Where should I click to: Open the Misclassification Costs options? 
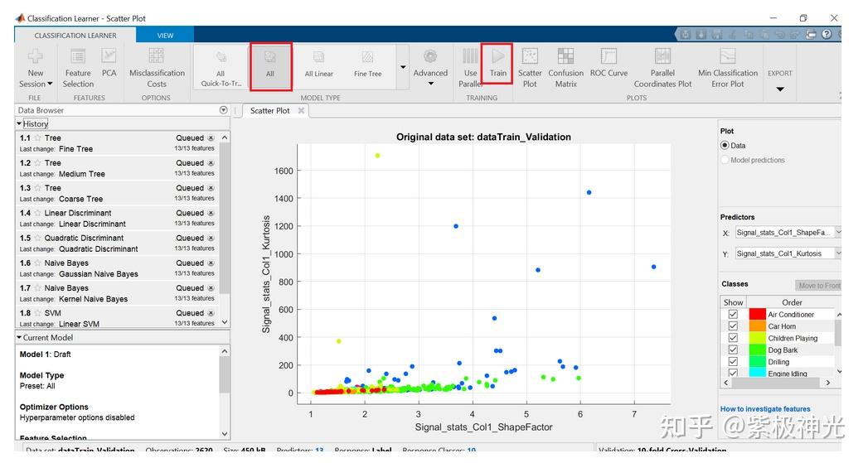coord(157,69)
